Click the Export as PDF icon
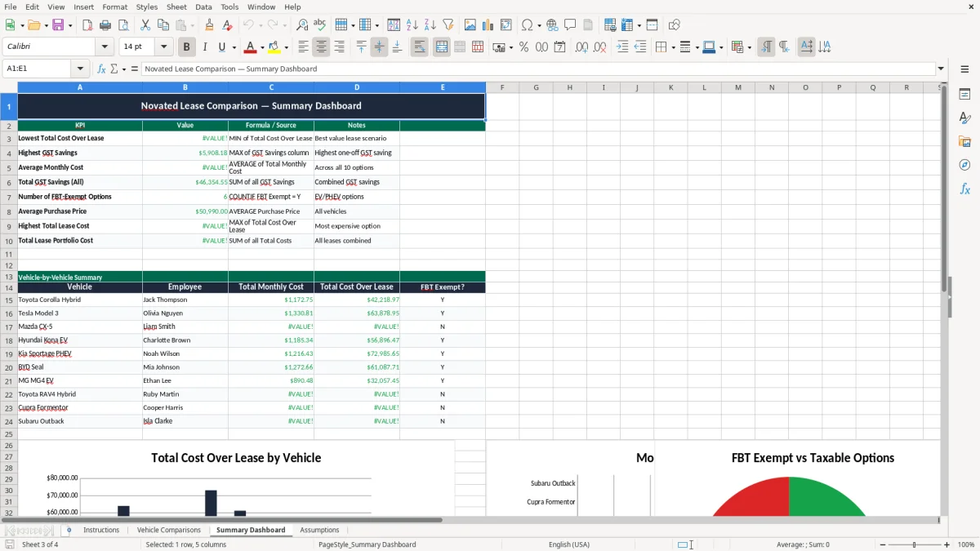 tap(87, 25)
